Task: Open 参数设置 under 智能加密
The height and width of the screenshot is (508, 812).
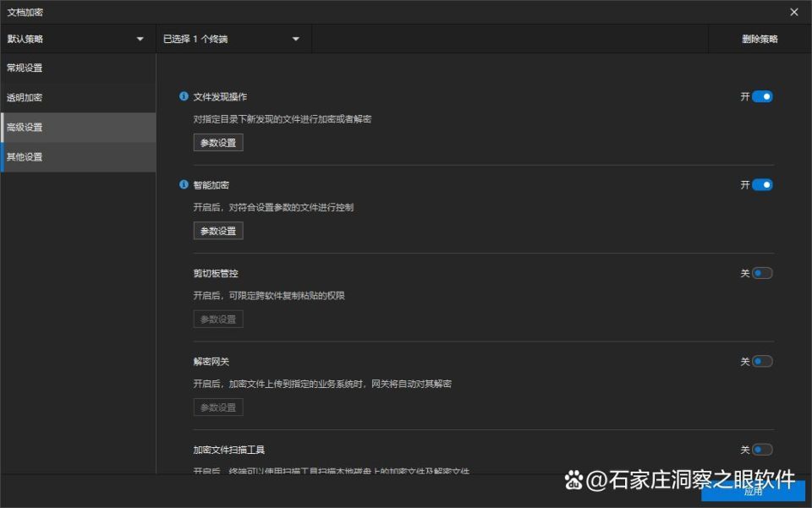Action: [218, 231]
